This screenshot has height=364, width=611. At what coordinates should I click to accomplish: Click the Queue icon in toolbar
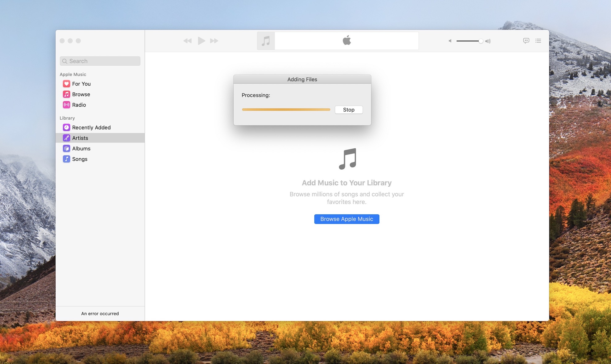[538, 41]
